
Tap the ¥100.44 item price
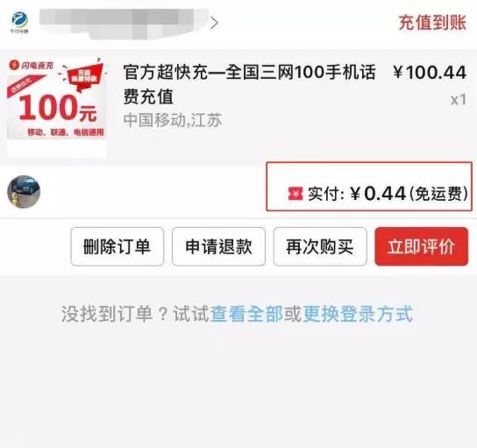pos(430,73)
